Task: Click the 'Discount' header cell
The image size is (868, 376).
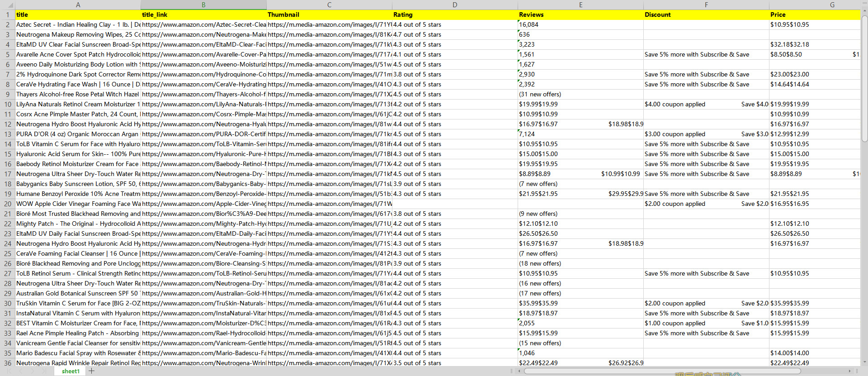Action: [x=706, y=14]
